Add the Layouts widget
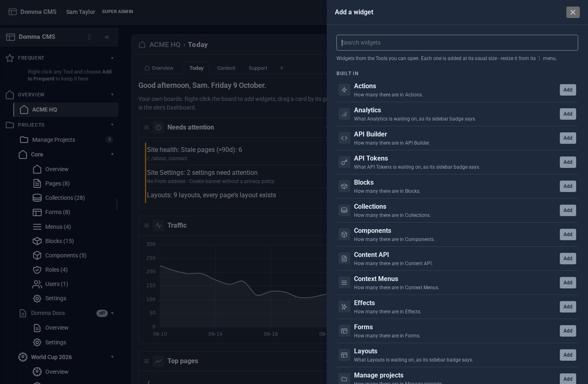588x384 pixels. coord(568,355)
